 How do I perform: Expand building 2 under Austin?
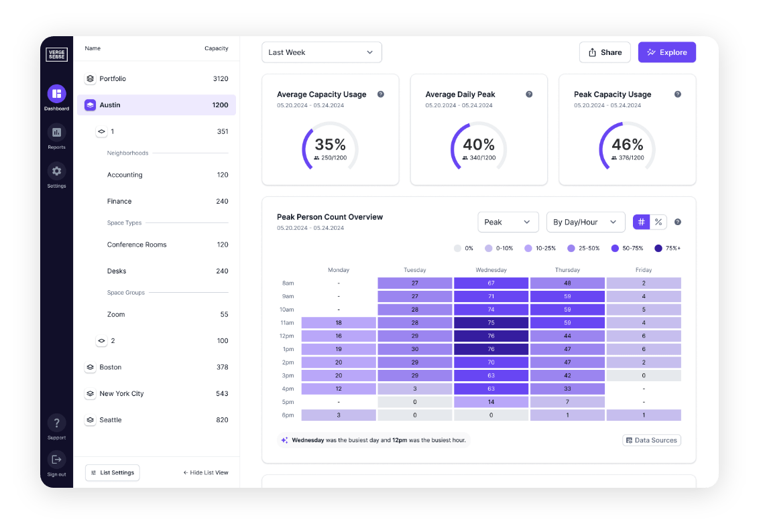pyautogui.click(x=102, y=340)
